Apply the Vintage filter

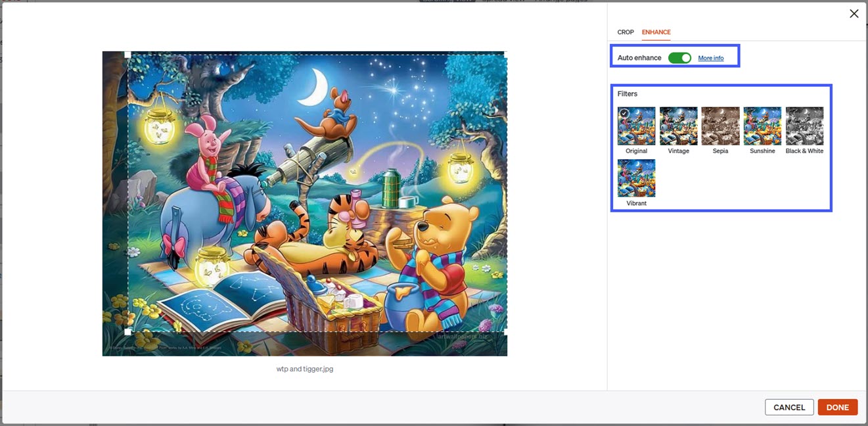tap(678, 126)
